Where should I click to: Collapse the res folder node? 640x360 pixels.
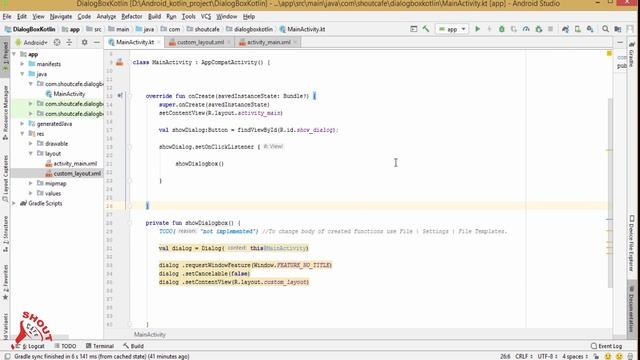point(22,133)
